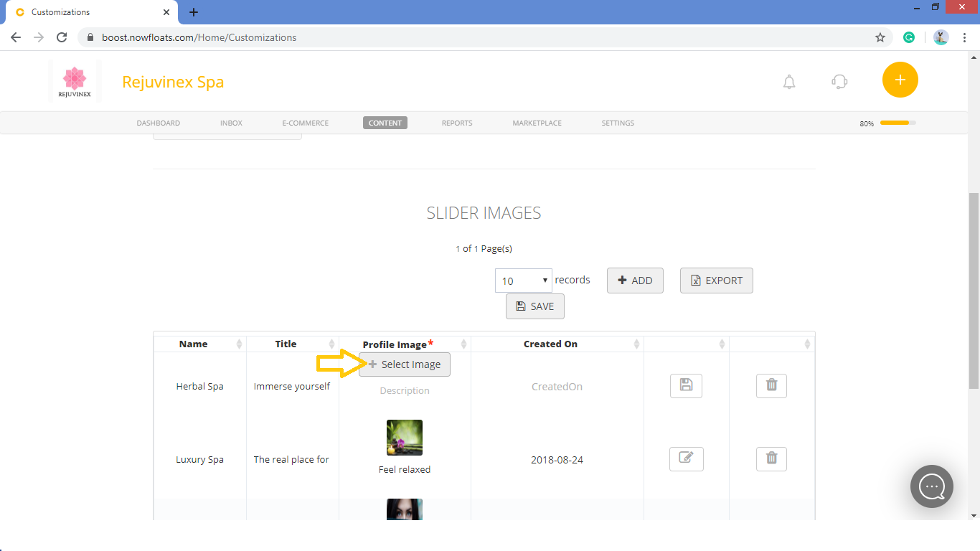The image size is (980, 551).
Task: Open the CONTENT menu
Action: click(385, 123)
